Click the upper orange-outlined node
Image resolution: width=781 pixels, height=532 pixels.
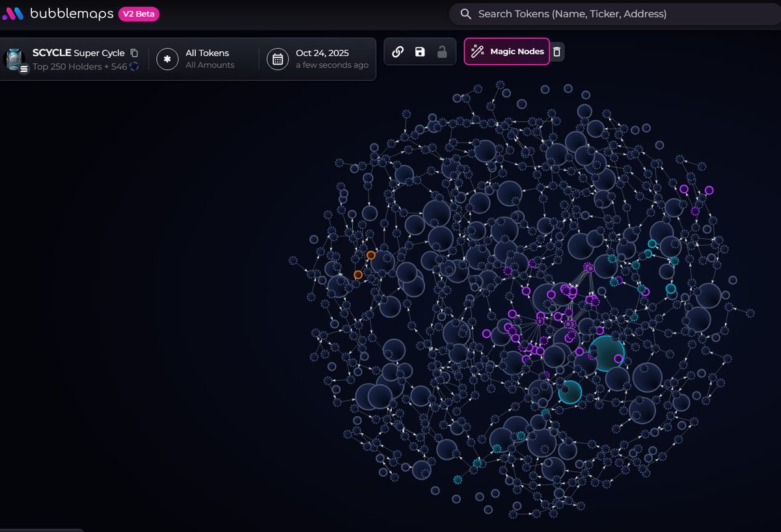click(371, 256)
